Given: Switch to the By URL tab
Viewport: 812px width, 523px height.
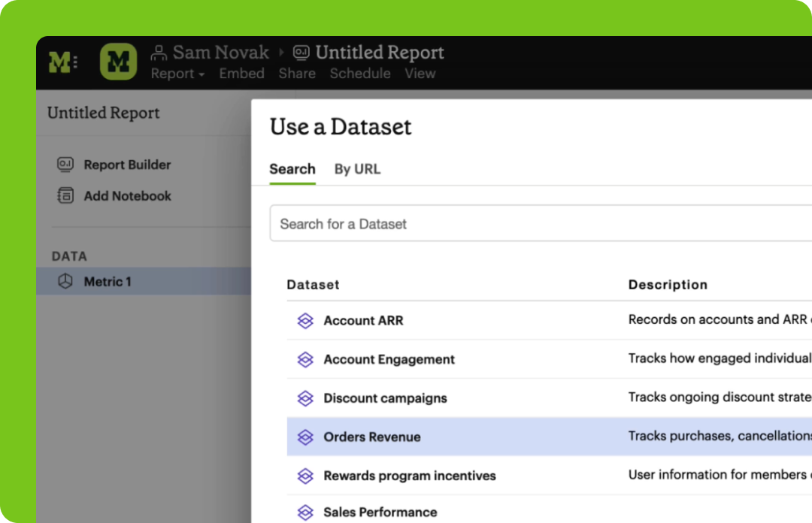Looking at the screenshot, I should click(x=357, y=169).
